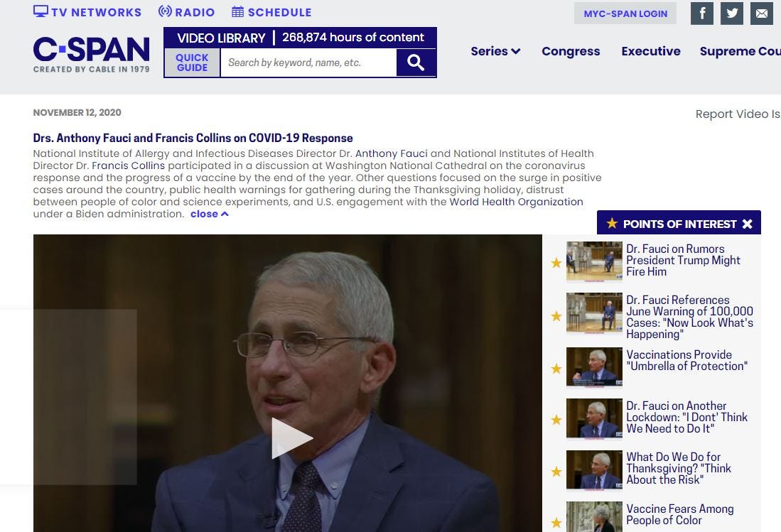781x532 pixels.
Task: Click the email envelope icon
Action: click(762, 13)
